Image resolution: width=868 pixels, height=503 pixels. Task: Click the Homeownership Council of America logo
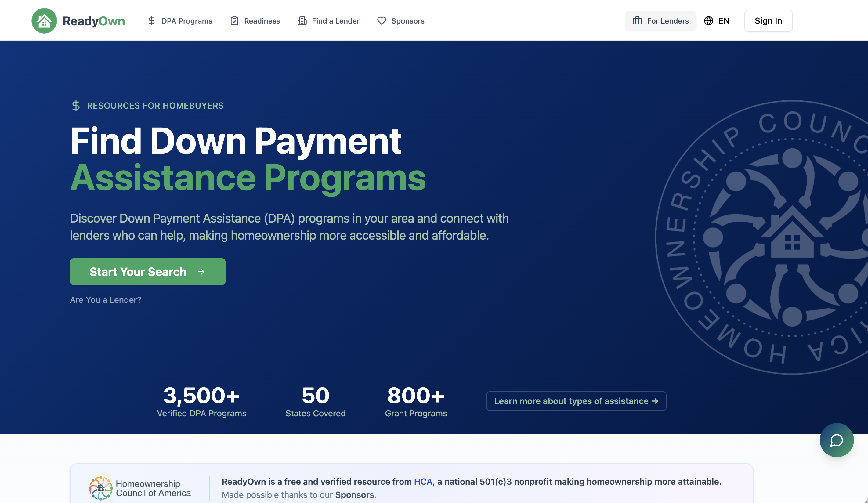[x=139, y=488]
